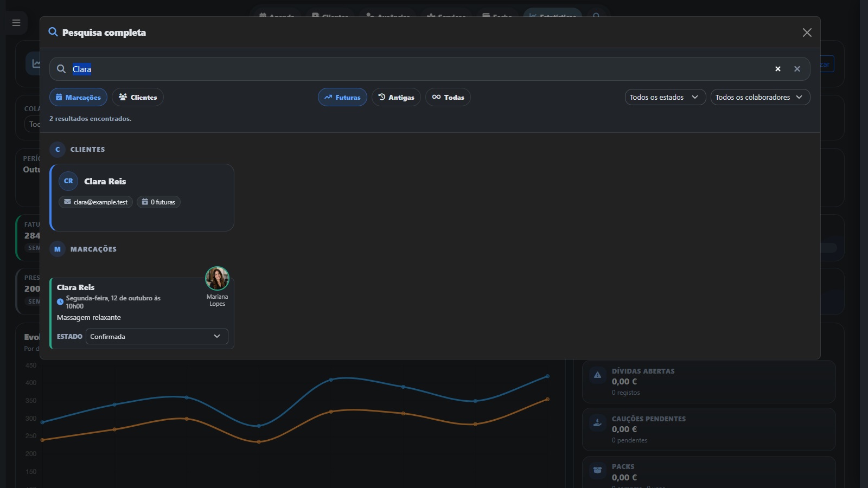Click the M section badge for Marcações
Image resolution: width=868 pixels, height=488 pixels.
click(58, 249)
